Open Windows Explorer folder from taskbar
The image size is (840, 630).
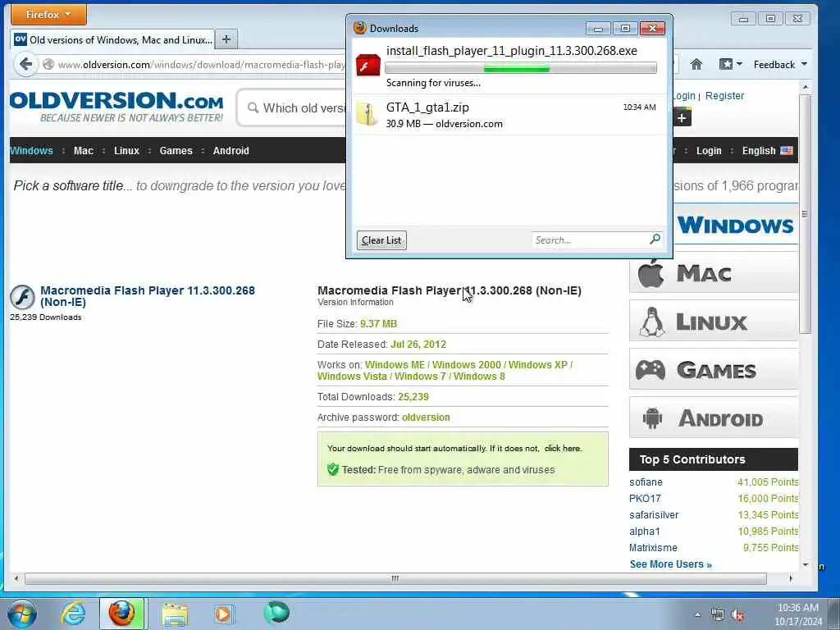[x=175, y=614]
